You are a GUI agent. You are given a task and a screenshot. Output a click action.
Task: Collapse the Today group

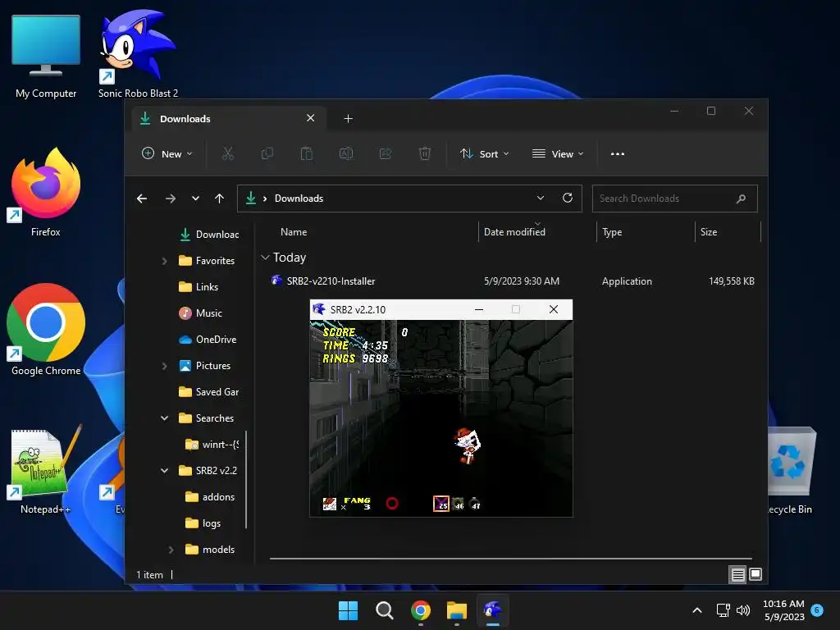pos(265,258)
